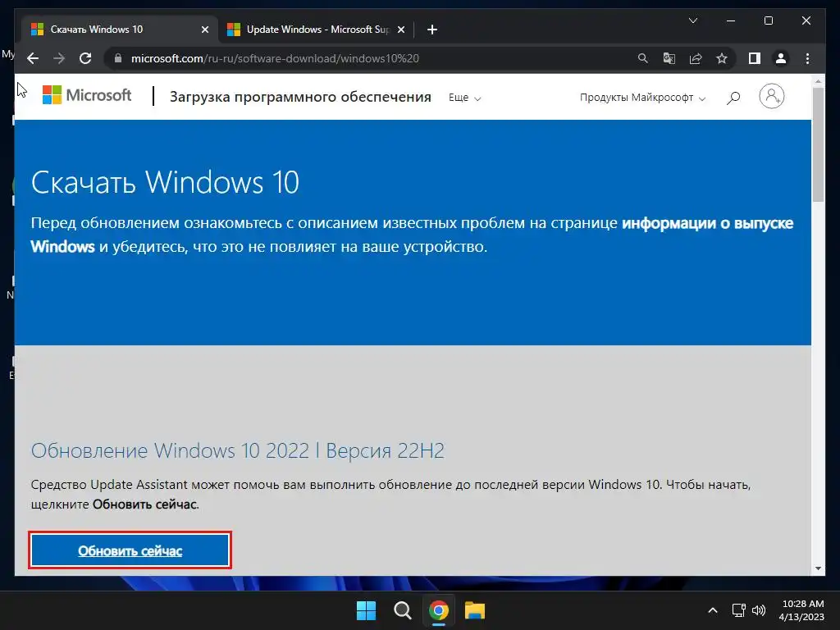Click the padlock site info icon
840x630 pixels.
pyautogui.click(x=118, y=58)
